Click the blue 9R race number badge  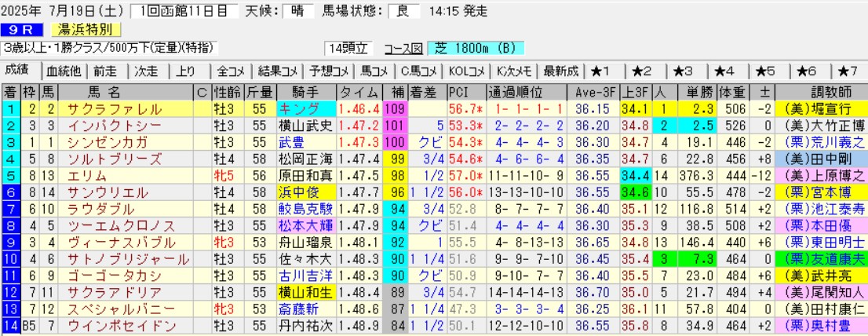tap(22, 30)
